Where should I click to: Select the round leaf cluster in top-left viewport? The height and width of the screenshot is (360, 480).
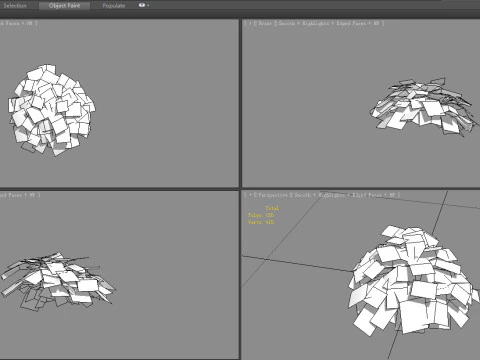click(51, 110)
